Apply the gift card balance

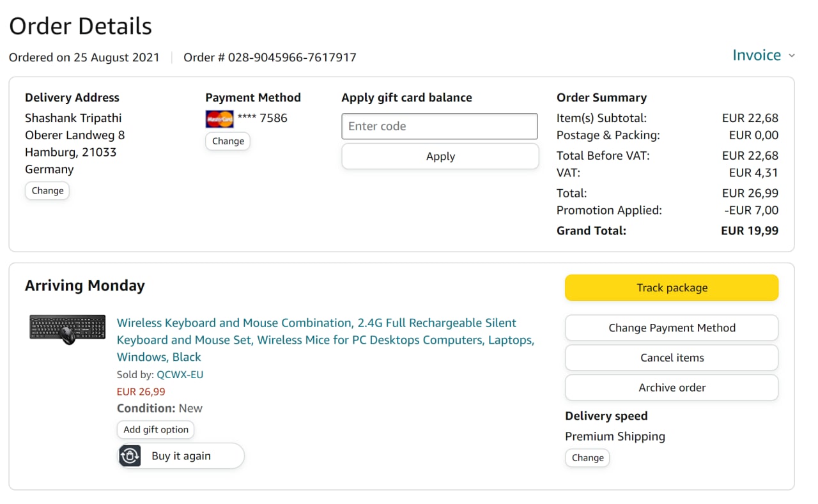click(x=440, y=157)
